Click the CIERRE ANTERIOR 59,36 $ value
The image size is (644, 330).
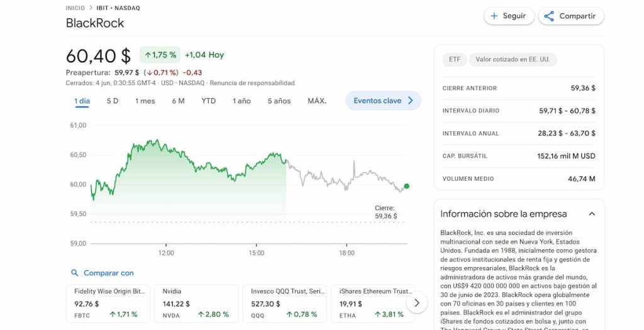point(583,88)
